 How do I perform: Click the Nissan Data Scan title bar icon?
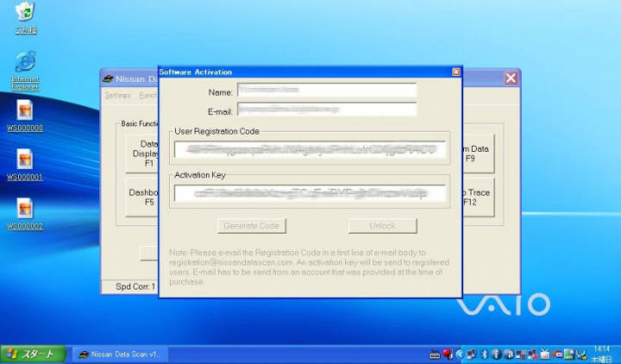tap(108, 78)
